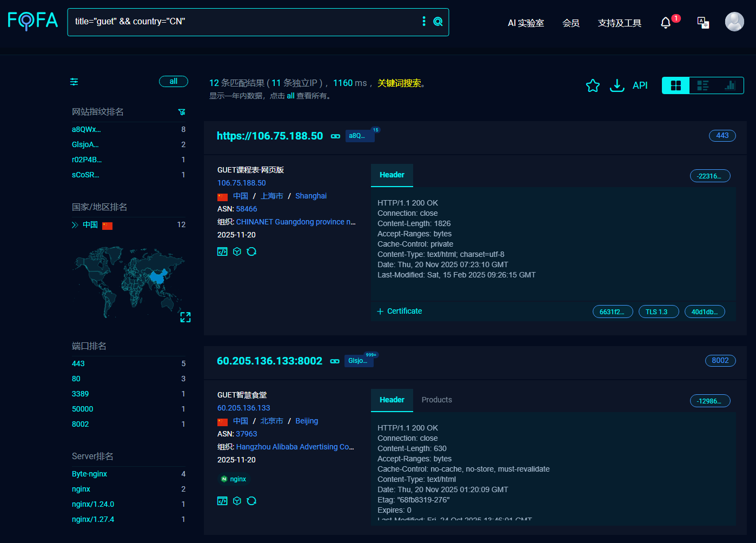Click TLS 1.3 badge
Screen dimensions: 756x543
[x=659, y=312]
